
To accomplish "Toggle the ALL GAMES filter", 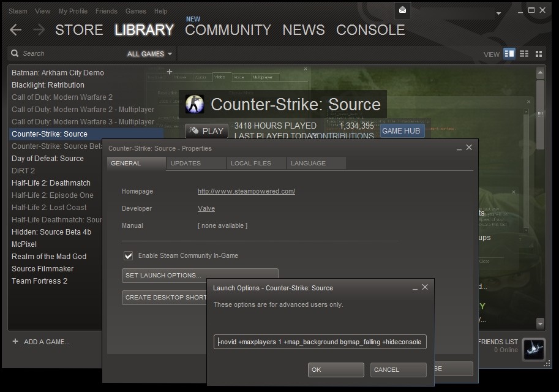I will pos(145,53).
